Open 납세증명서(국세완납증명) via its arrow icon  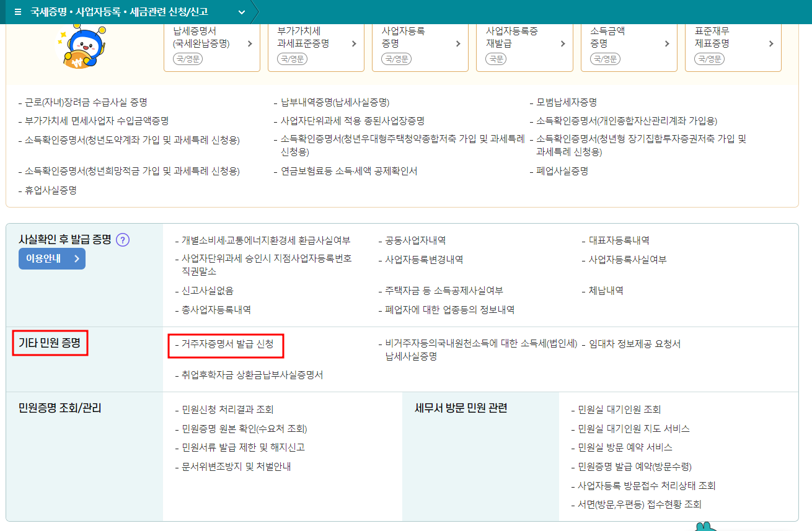point(250,43)
